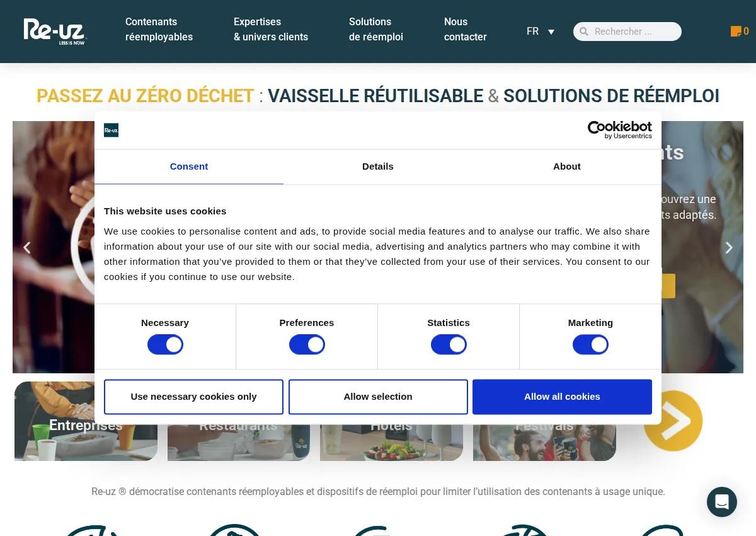Click the yellow circle arrow button
Image resolution: width=756 pixels, height=536 pixels.
[673, 421]
